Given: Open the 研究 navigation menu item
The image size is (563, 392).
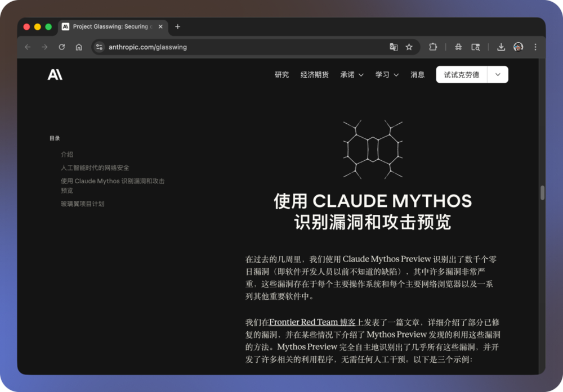Looking at the screenshot, I should point(281,75).
